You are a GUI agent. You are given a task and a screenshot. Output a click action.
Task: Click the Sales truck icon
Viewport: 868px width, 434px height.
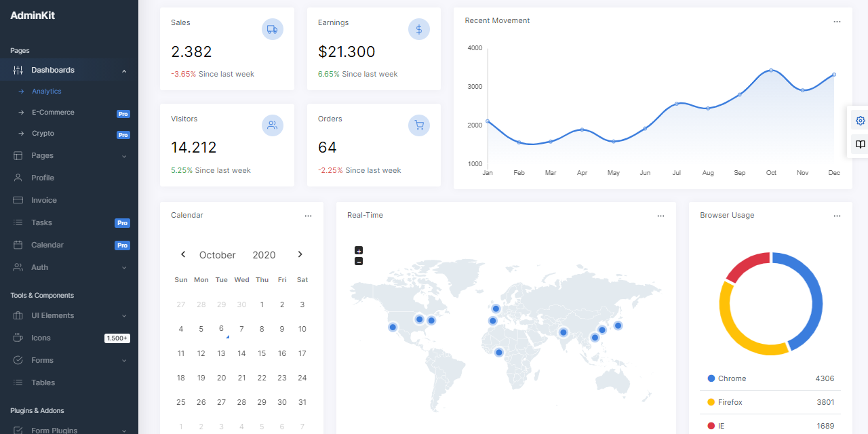272,29
